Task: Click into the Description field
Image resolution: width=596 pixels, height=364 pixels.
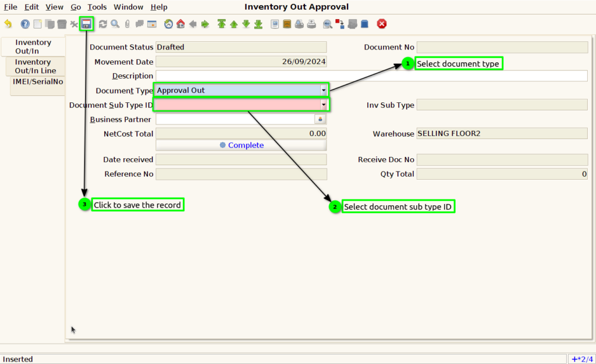Action: 371,76
